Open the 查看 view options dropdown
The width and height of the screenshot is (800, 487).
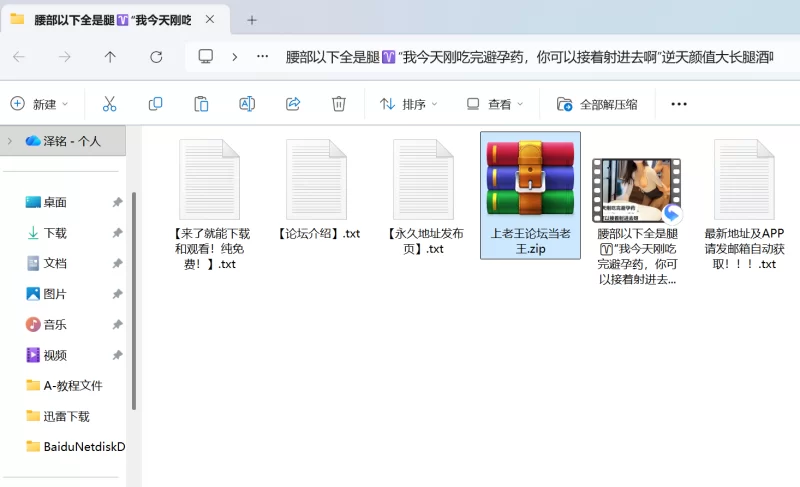[x=495, y=104]
